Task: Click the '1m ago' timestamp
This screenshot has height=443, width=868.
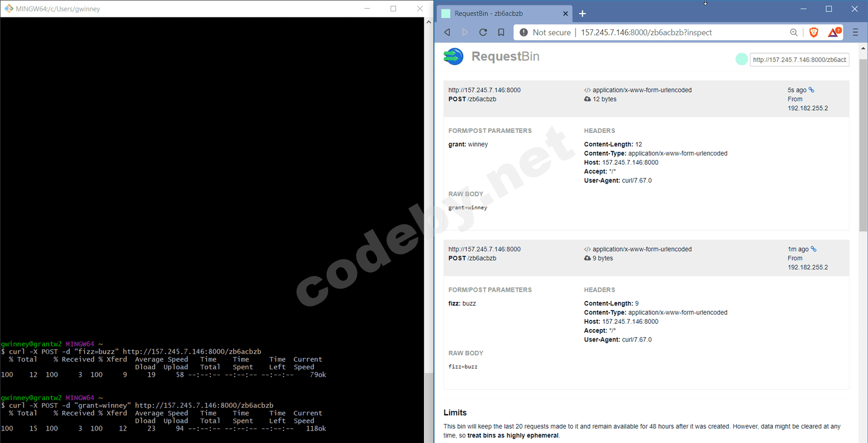Action: click(x=798, y=249)
